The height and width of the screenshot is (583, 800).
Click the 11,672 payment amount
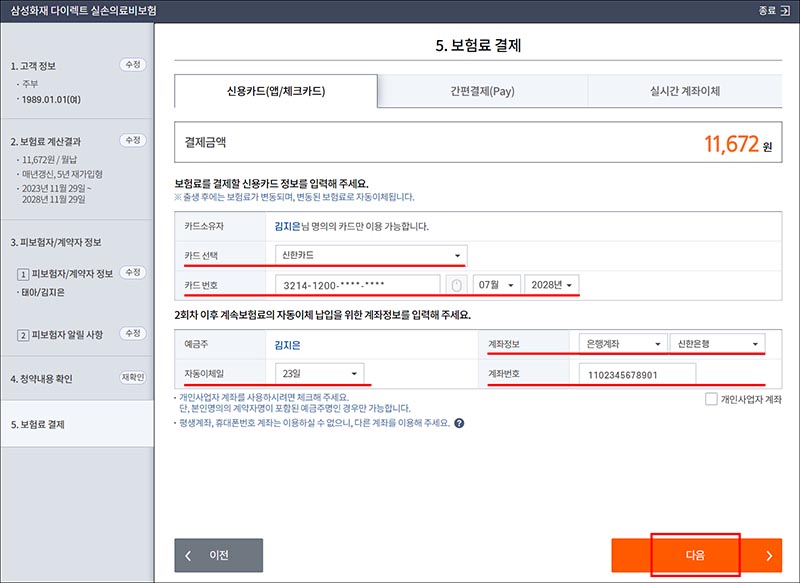tap(732, 144)
